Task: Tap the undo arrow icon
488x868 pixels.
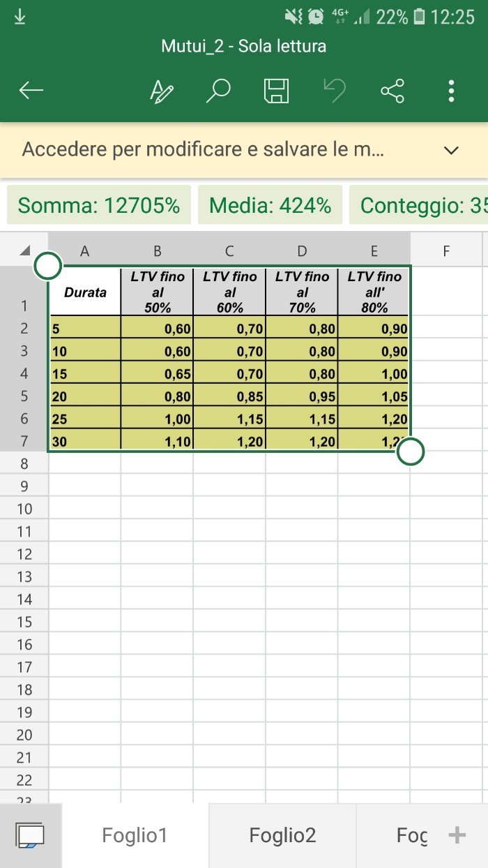Action: click(x=335, y=91)
